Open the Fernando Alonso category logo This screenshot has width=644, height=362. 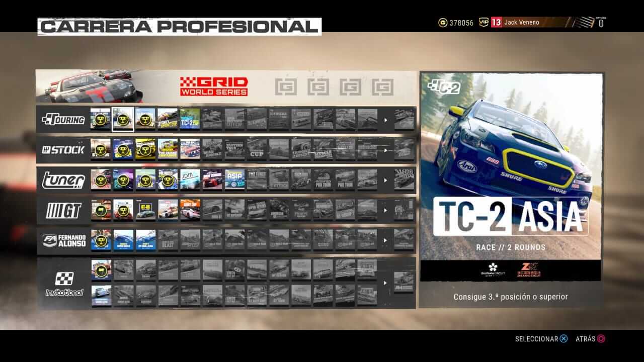pyautogui.click(x=63, y=240)
